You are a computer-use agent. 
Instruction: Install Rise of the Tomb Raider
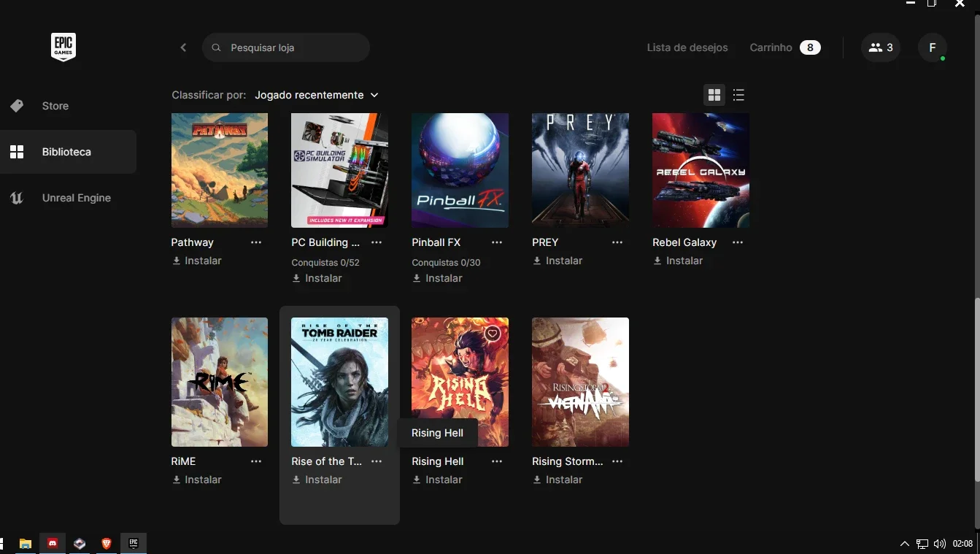(317, 480)
